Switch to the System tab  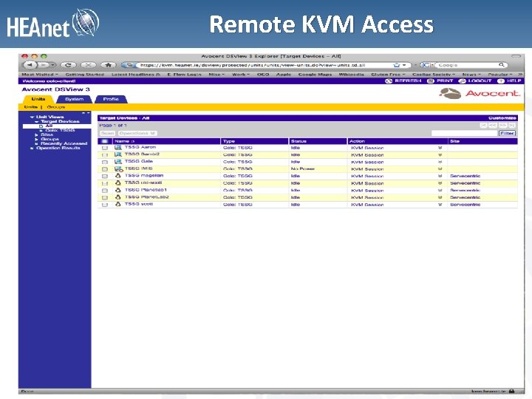pos(75,99)
